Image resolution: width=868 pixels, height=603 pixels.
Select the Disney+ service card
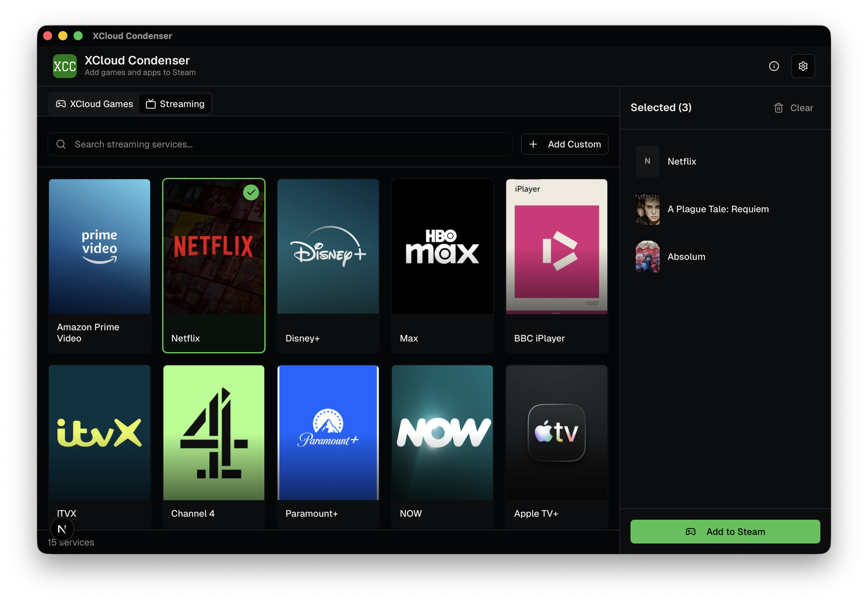[328, 265]
